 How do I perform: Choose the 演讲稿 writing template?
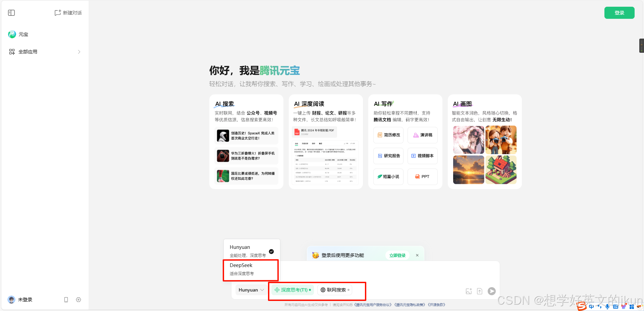[423, 135]
